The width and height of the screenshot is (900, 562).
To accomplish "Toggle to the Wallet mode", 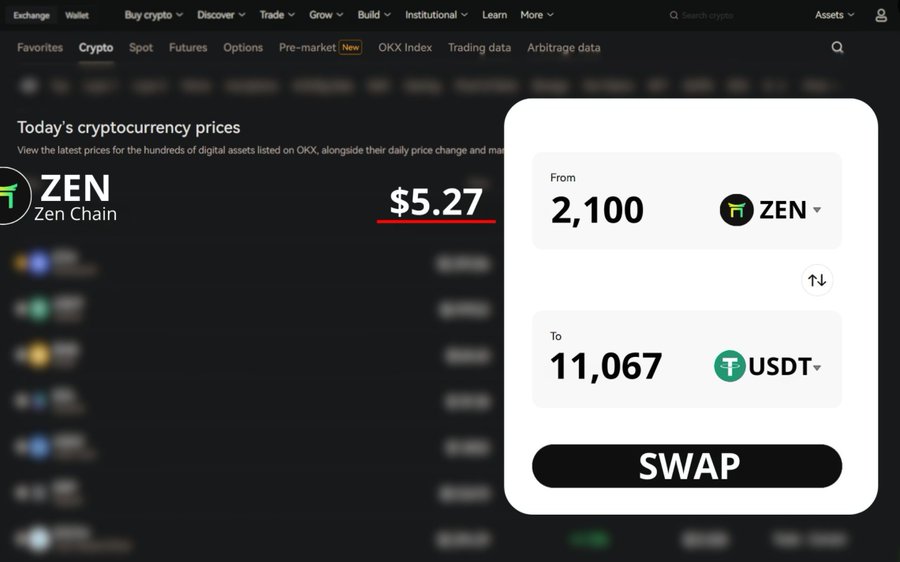I will (x=77, y=15).
